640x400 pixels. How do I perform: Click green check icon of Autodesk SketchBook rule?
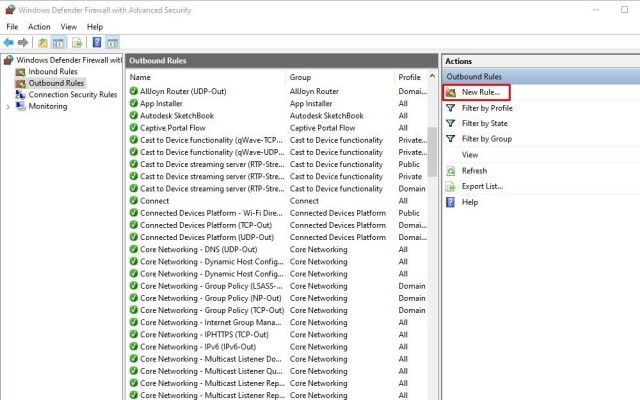click(133, 116)
